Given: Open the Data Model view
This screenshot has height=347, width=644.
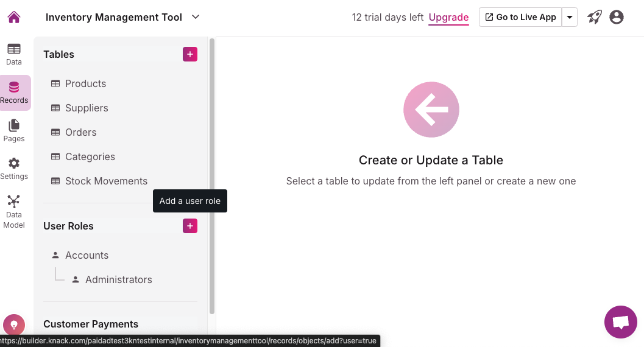Looking at the screenshot, I should [x=14, y=211].
